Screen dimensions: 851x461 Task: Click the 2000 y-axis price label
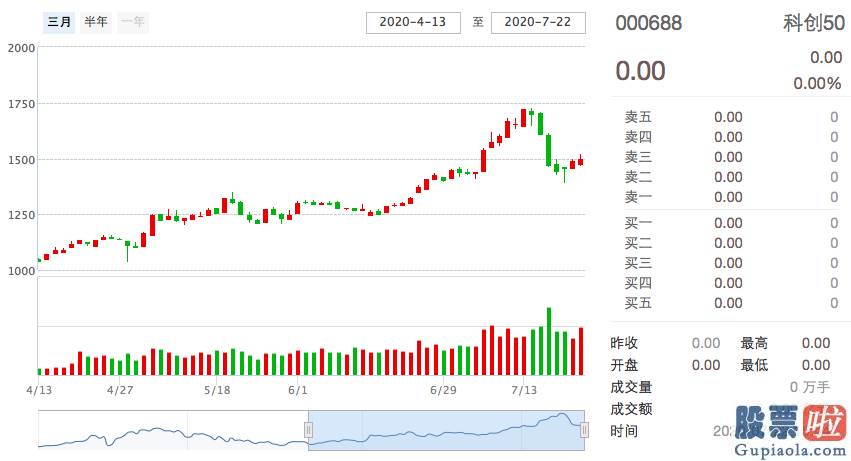21,48
